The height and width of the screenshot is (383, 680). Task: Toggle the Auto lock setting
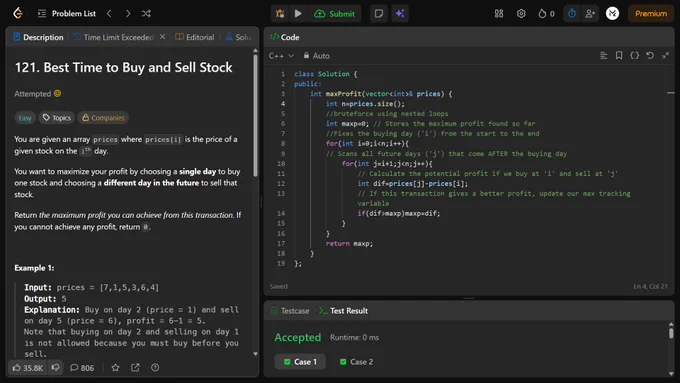click(317, 56)
